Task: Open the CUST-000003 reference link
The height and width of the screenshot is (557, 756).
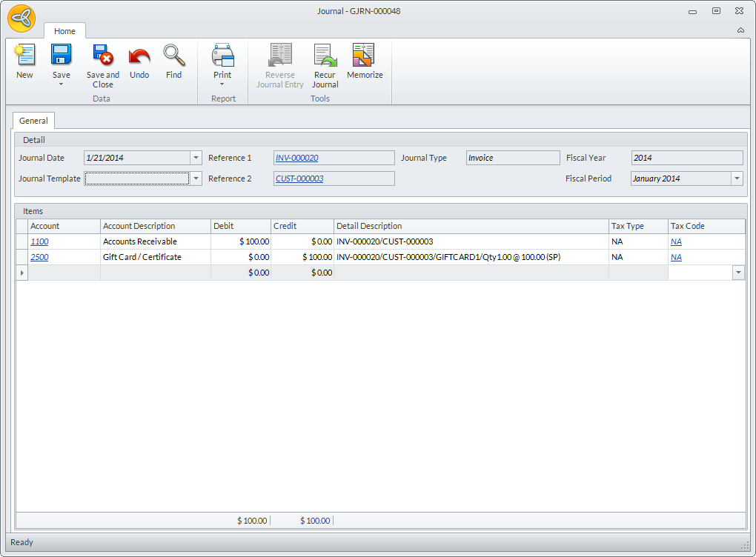Action: click(x=299, y=179)
